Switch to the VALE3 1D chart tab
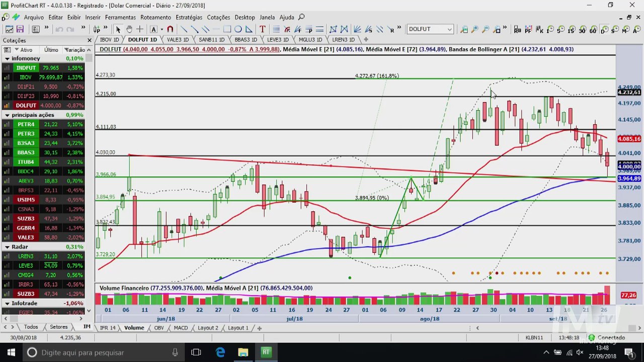This screenshot has height=362, width=644. coord(178,40)
